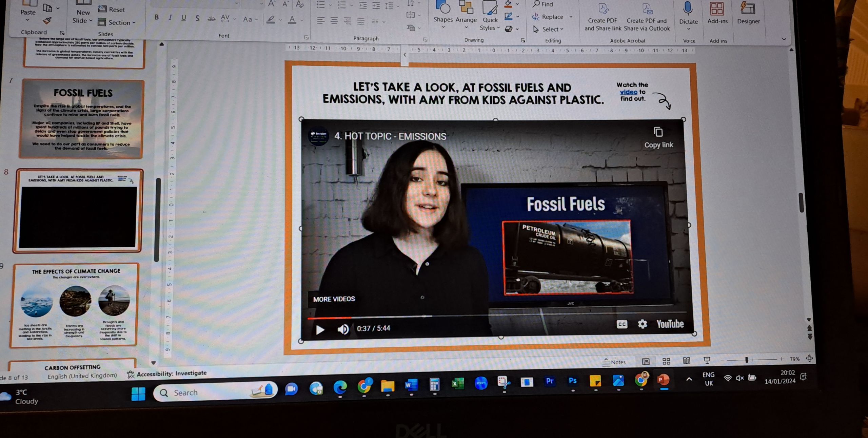Follow the 'video' hyperlink on the slide
This screenshot has height=438, width=868.
(x=628, y=92)
